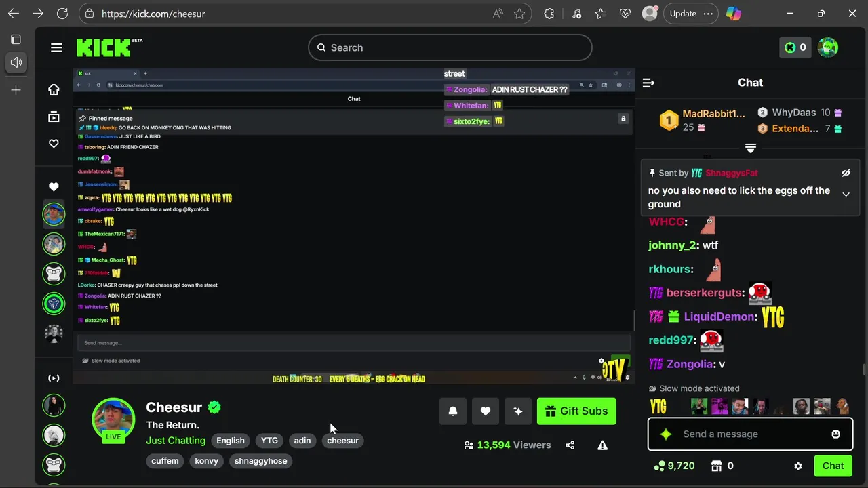
Task: Open browser profile account dropdown
Action: pyautogui.click(x=650, y=14)
